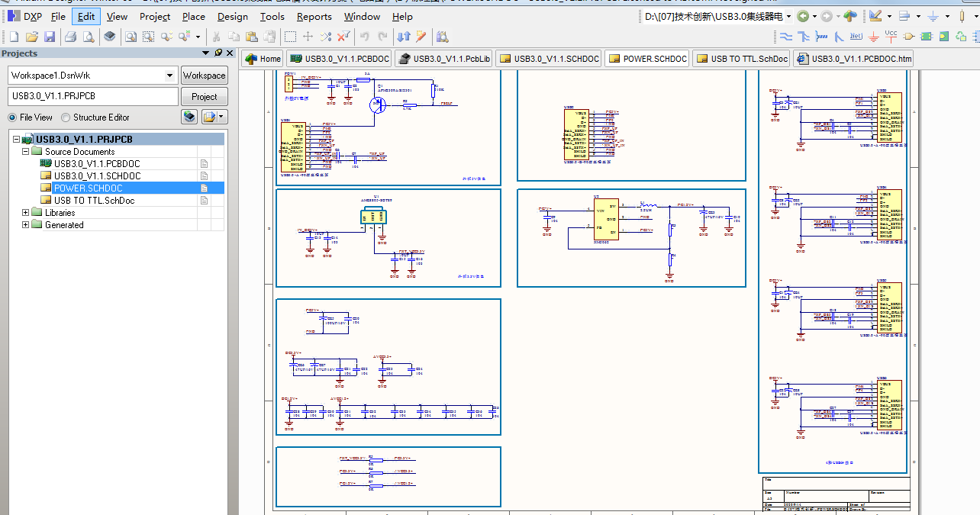Click the Project button
The width and height of the screenshot is (980, 515).
(x=204, y=97)
